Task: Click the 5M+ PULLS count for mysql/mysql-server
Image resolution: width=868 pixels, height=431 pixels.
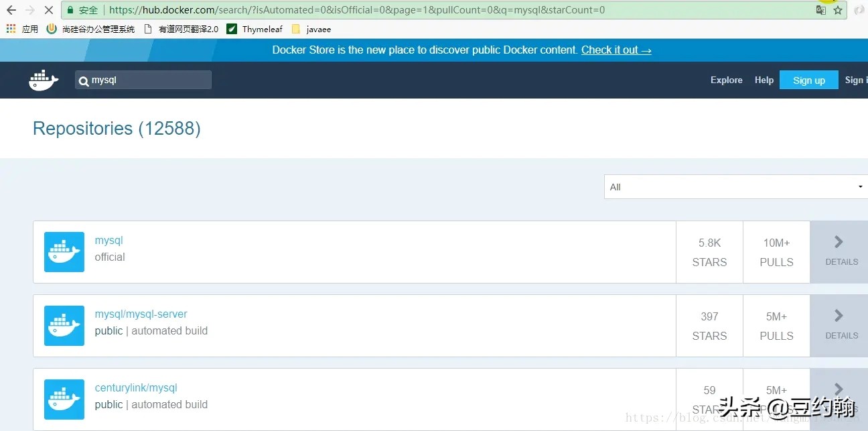Action: 776,326
